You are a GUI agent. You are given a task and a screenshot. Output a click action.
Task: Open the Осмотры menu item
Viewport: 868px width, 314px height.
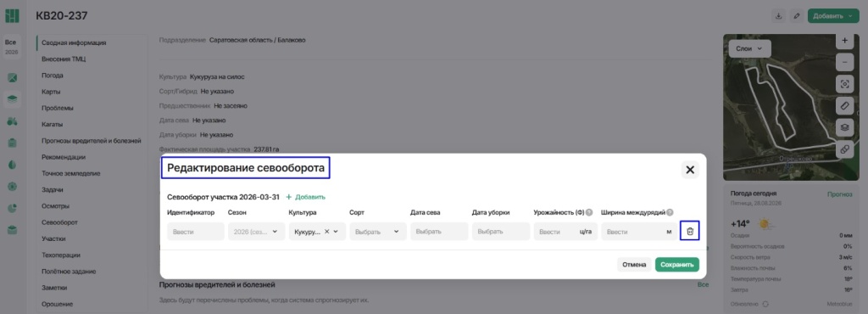point(55,206)
